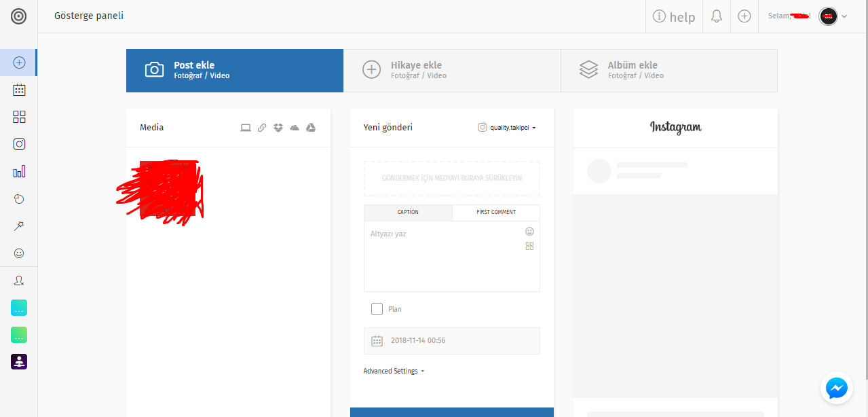Open caption templates grid icon
The height and width of the screenshot is (417, 868).
pos(529,247)
